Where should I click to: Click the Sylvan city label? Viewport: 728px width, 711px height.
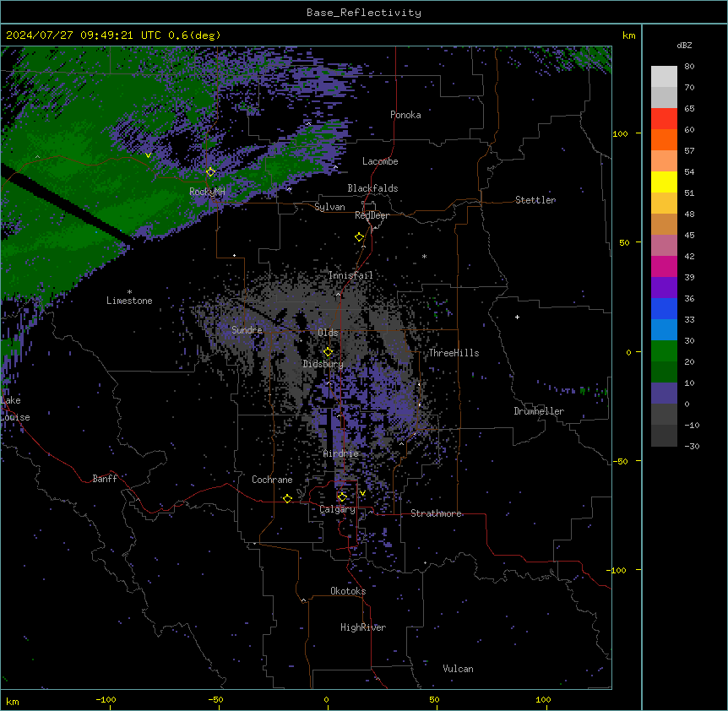329,207
